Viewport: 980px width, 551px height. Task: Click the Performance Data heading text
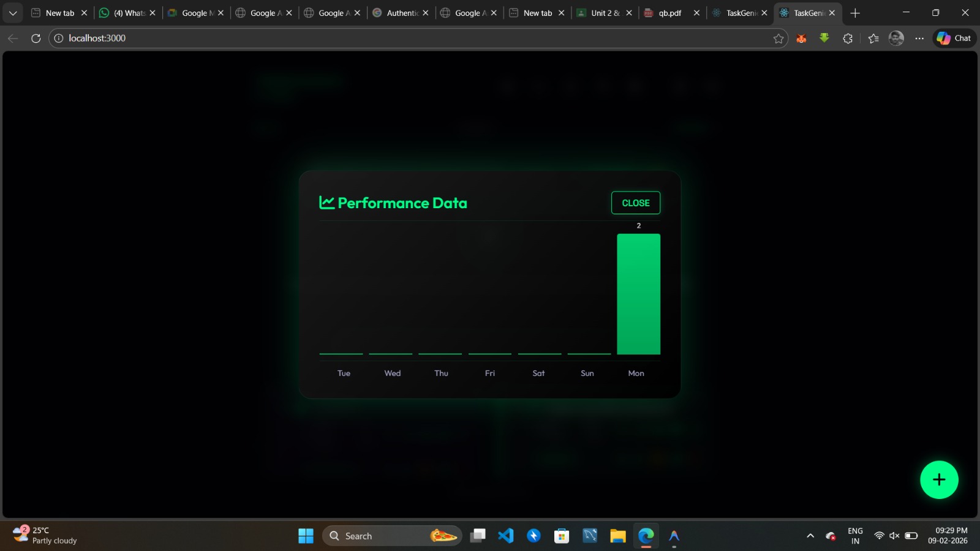[402, 203]
